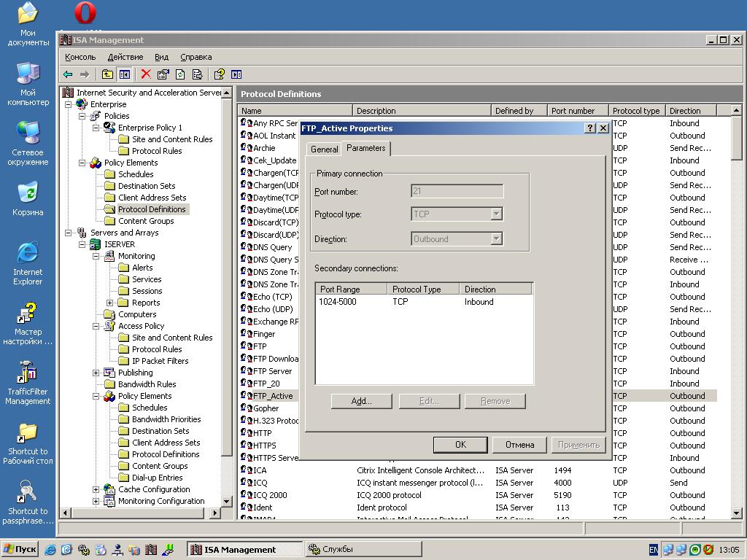Image resolution: width=747 pixels, height=560 pixels.
Task: Click console tree scrollbar down arrow
Action: click(227, 502)
